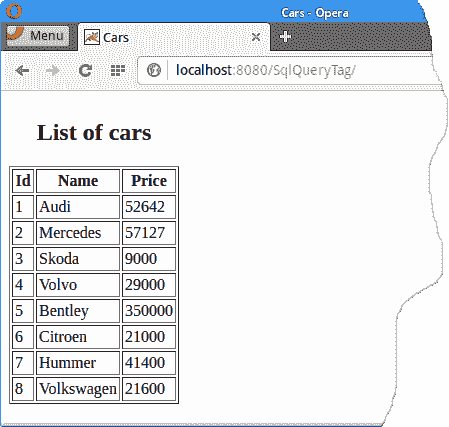Reload the page
449x427 pixels.
point(85,70)
